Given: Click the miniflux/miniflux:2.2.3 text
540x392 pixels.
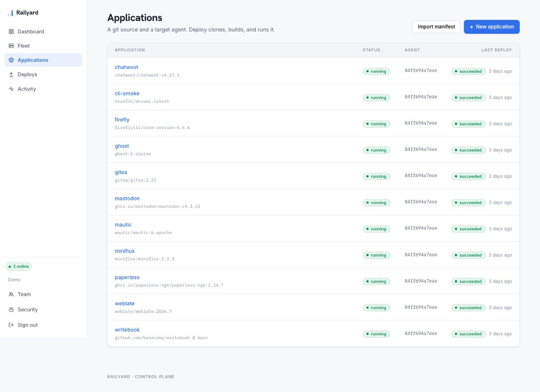Looking at the screenshot, I should [x=144, y=259].
